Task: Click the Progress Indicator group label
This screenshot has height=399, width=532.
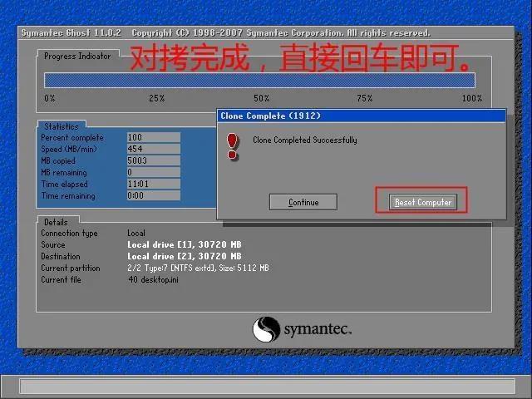Action: 77,57
